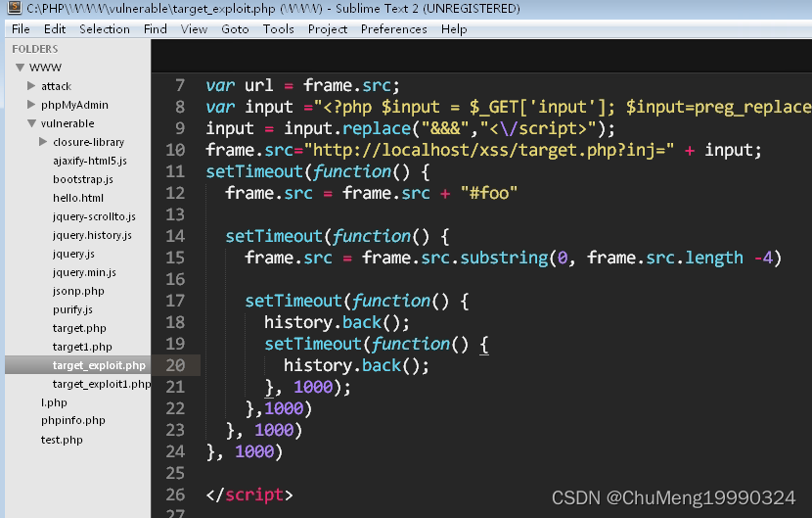Open the Preferences menu

[x=393, y=29]
